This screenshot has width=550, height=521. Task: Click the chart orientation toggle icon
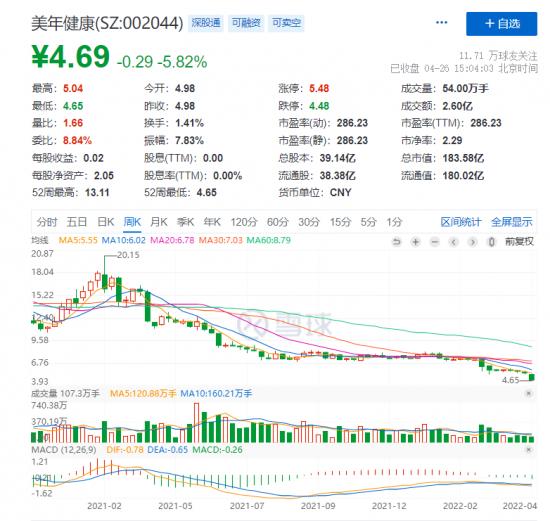(491, 242)
